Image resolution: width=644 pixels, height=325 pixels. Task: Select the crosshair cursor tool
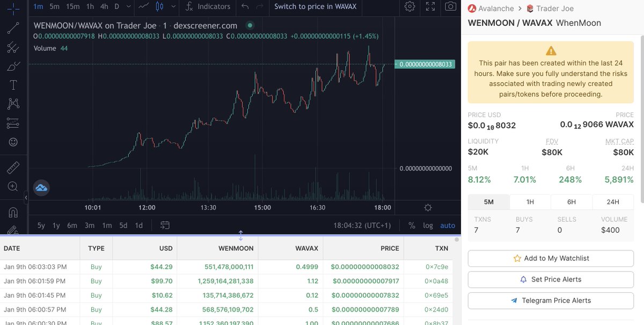(13, 8)
